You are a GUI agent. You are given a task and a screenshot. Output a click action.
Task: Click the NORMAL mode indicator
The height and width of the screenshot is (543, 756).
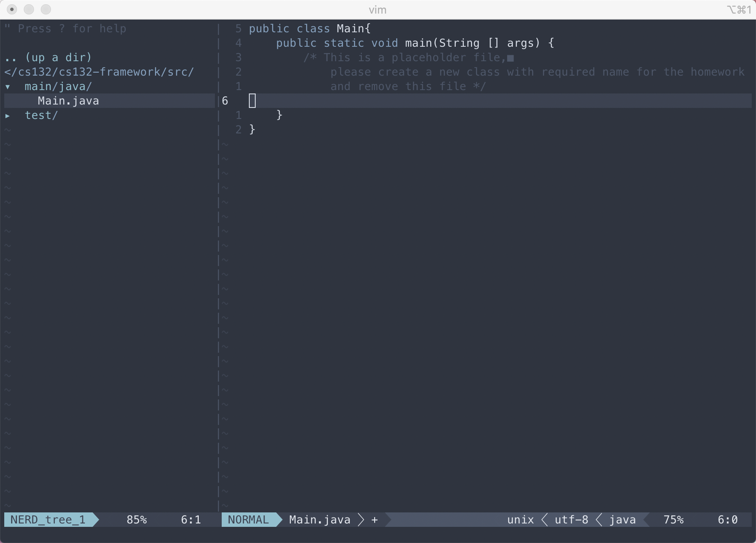click(x=248, y=520)
